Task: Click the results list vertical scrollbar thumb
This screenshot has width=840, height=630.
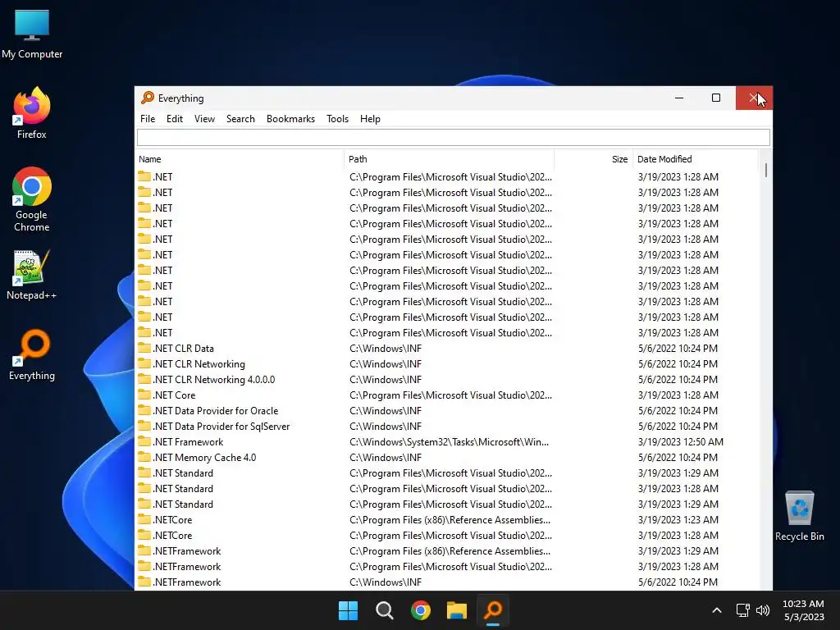Action: point(766,171)
